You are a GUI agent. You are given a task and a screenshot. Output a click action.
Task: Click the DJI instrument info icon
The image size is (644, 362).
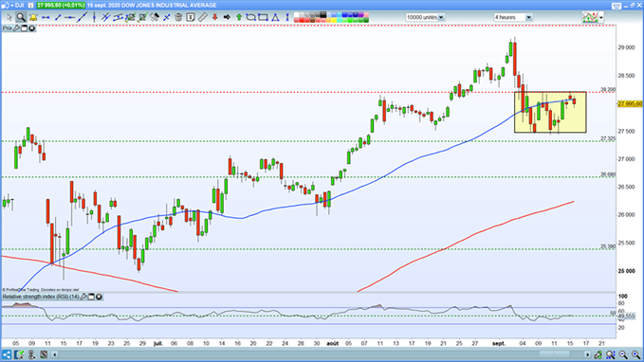tap(30, 6)
